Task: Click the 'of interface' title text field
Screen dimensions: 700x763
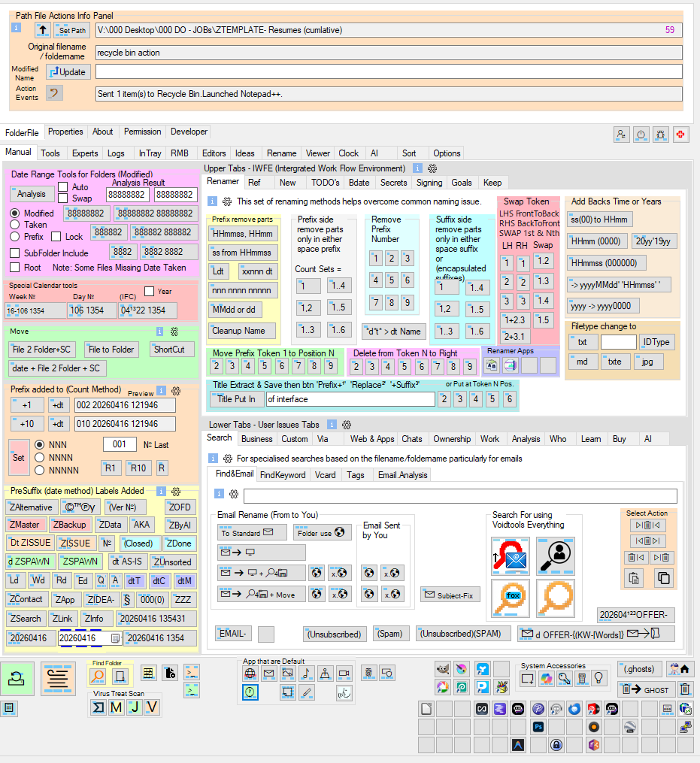Action: click(350, 399)
